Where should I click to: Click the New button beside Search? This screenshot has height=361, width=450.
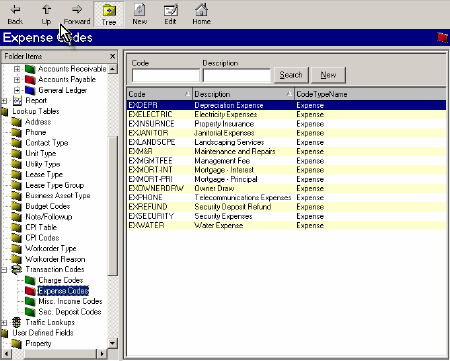(x=328, y=75)
